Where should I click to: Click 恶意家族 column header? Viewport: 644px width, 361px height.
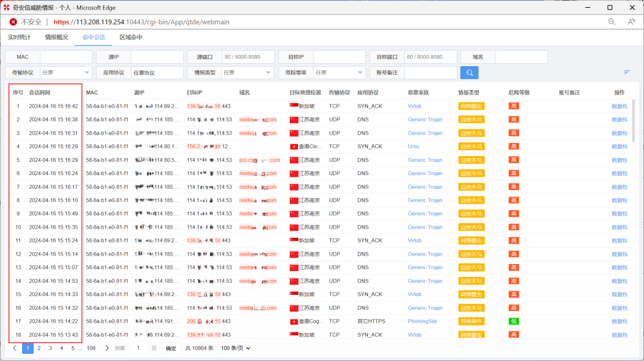click(418, 93)
